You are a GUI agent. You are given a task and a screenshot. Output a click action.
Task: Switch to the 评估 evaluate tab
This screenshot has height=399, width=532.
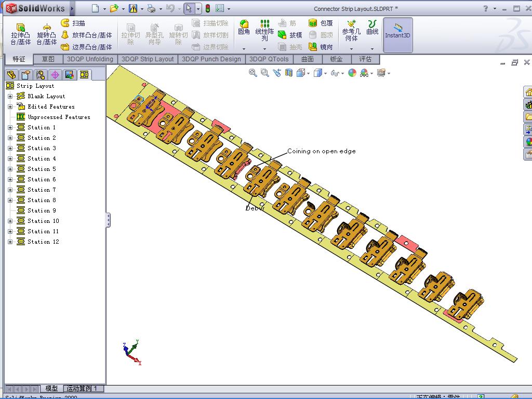coord(365,59)
